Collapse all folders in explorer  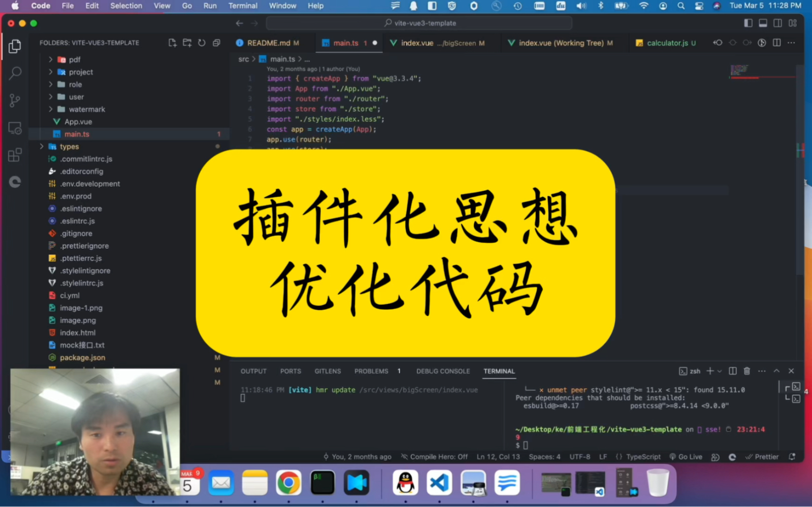click(x=216, y=43)
